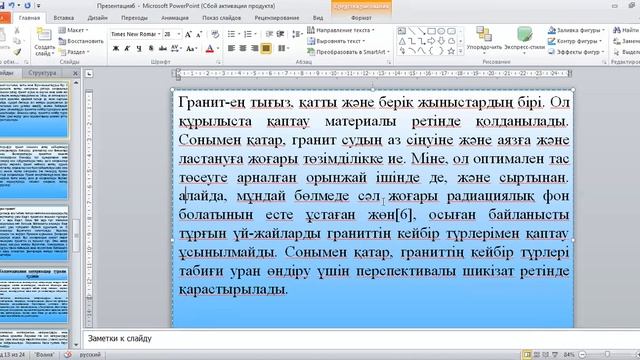
Task: Open Заливка фигуры fill menu
Action: click(576, 30)
